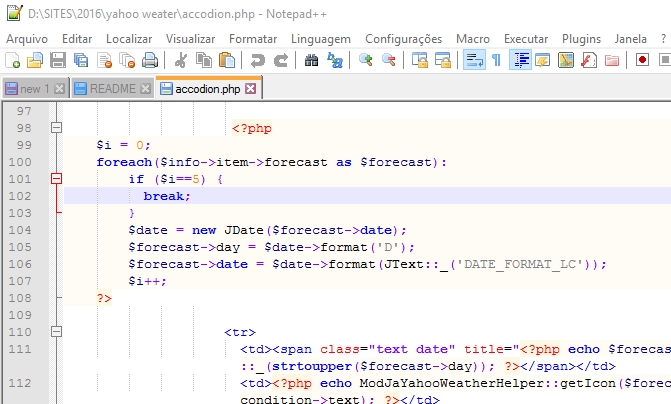Click the Zoom in magnifier icon
The image size is (671, 404).
click(x=366, y=61)
